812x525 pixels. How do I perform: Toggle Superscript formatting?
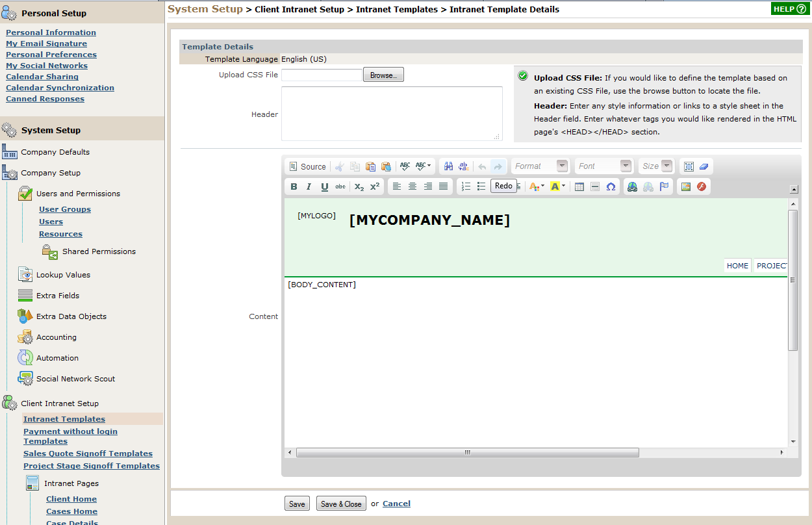[375, 186]
